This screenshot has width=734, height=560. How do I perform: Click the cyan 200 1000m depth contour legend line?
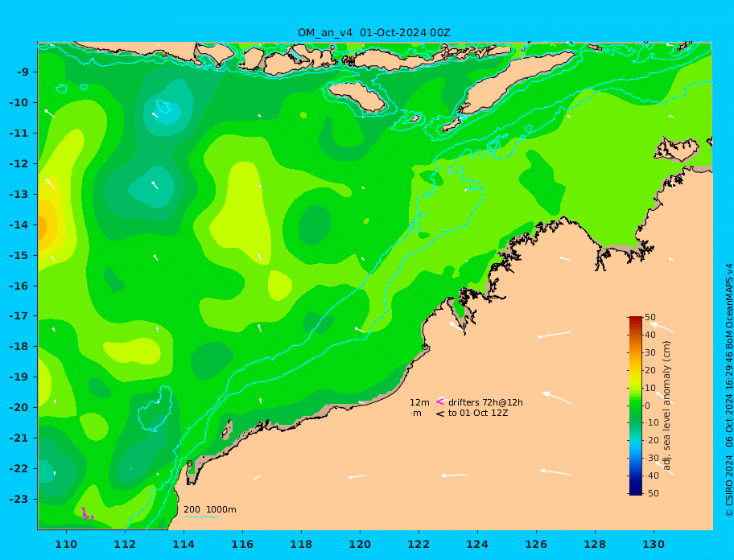201,517
